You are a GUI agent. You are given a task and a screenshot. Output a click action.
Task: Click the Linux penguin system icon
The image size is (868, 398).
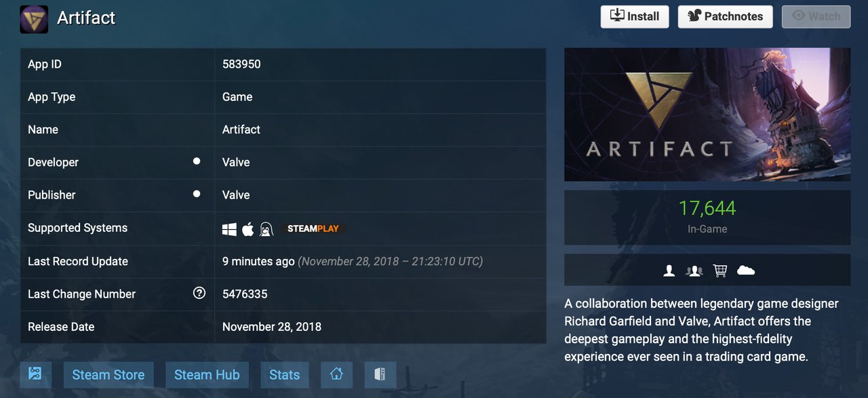266,229
